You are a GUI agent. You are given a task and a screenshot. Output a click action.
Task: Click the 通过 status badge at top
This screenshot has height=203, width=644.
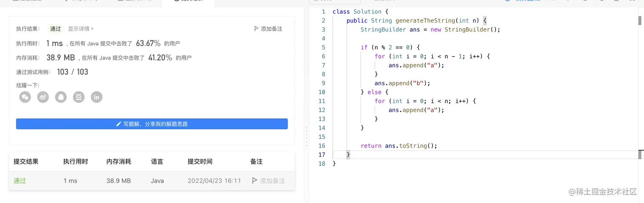[55, 29]
